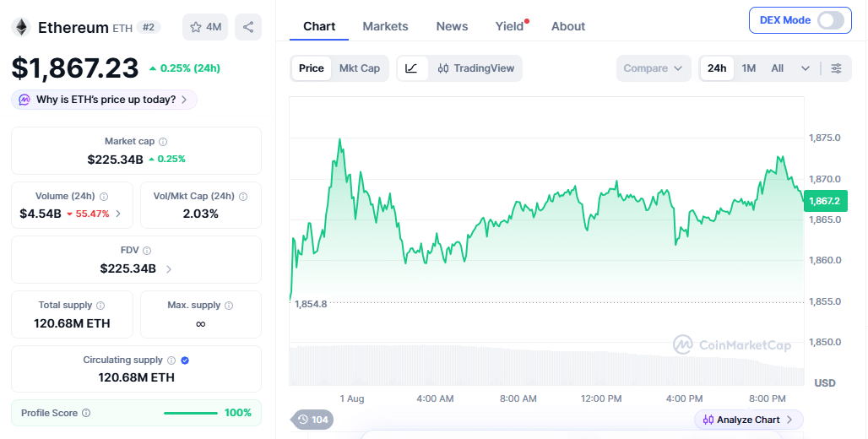Open the News tab
Screen dimensions: 868x439
click(x=452, y=26)
